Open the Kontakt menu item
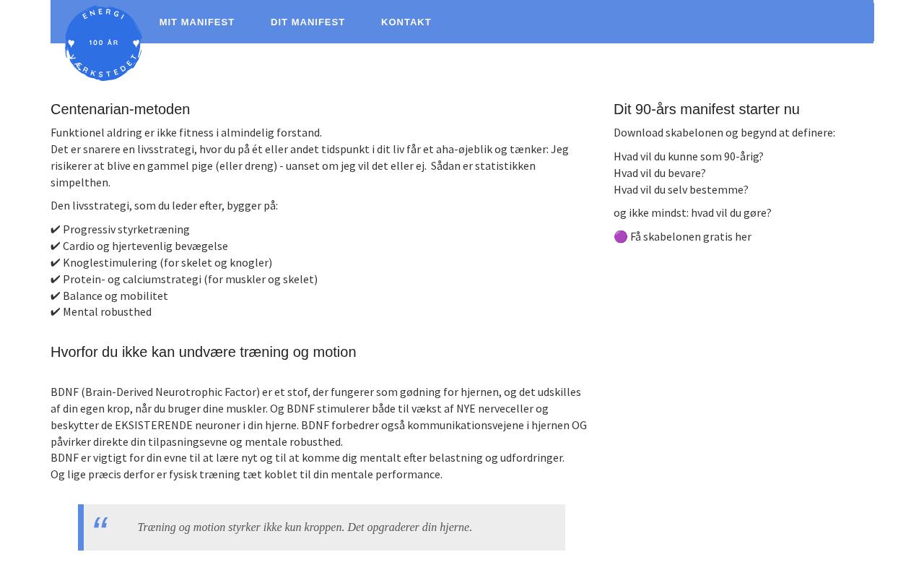The width and height of the screenshot is (924, 578). point(406,22)
